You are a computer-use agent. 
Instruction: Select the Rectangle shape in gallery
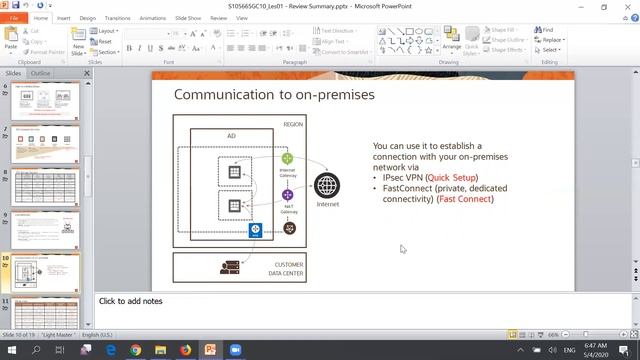[x=410, y=31]
